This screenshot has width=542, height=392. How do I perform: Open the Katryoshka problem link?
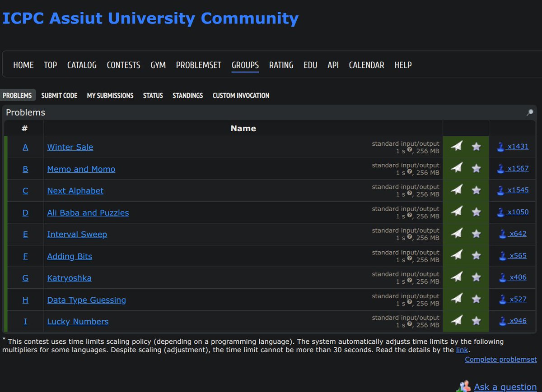tap(69, 278)
